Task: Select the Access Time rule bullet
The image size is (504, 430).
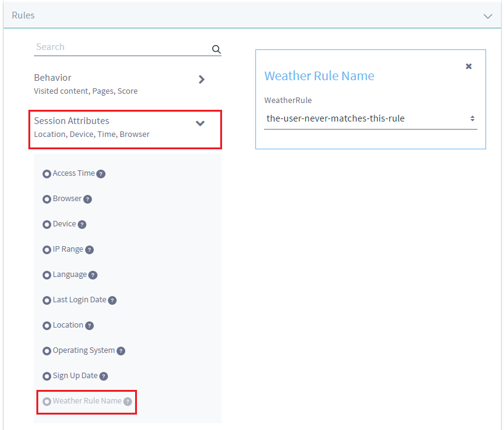Action: click(x=47, y=174)
